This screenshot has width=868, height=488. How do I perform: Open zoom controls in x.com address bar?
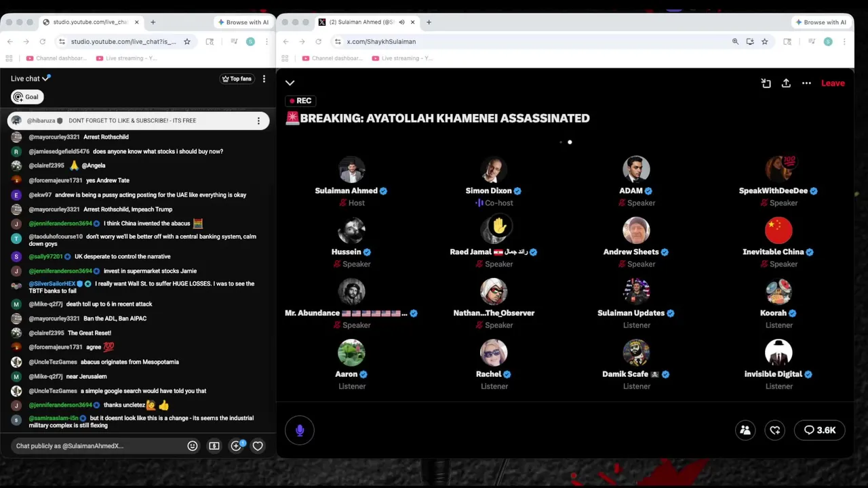[x=735, y=41]
